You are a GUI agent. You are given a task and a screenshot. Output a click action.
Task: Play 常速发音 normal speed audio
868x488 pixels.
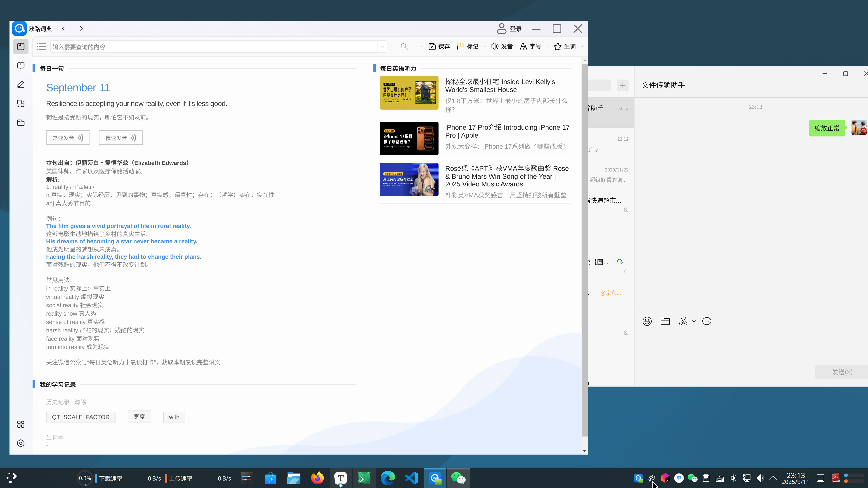coord(68,138)
